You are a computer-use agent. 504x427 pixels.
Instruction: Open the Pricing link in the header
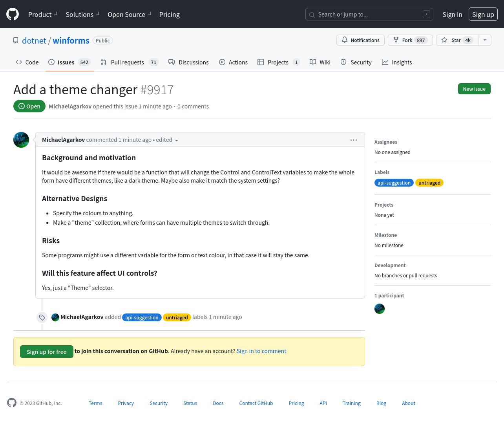pos(170,15)
